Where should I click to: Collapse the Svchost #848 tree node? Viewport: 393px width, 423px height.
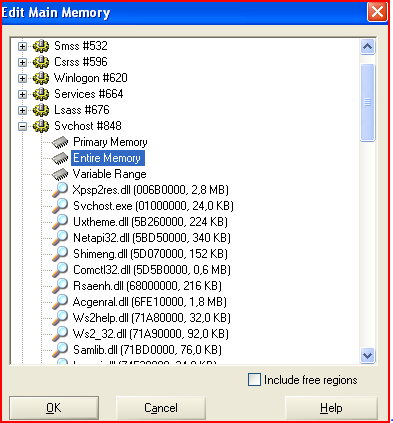22,126
